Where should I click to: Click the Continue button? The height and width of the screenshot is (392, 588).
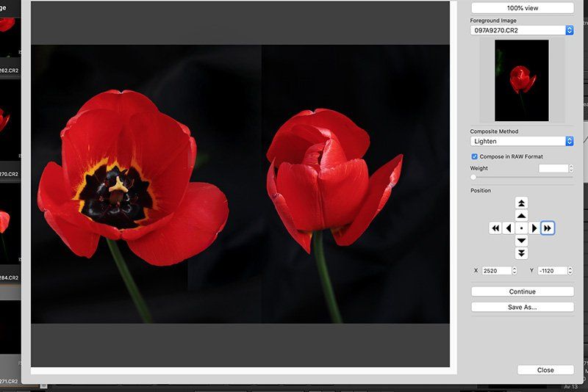(x=522, y=291)
